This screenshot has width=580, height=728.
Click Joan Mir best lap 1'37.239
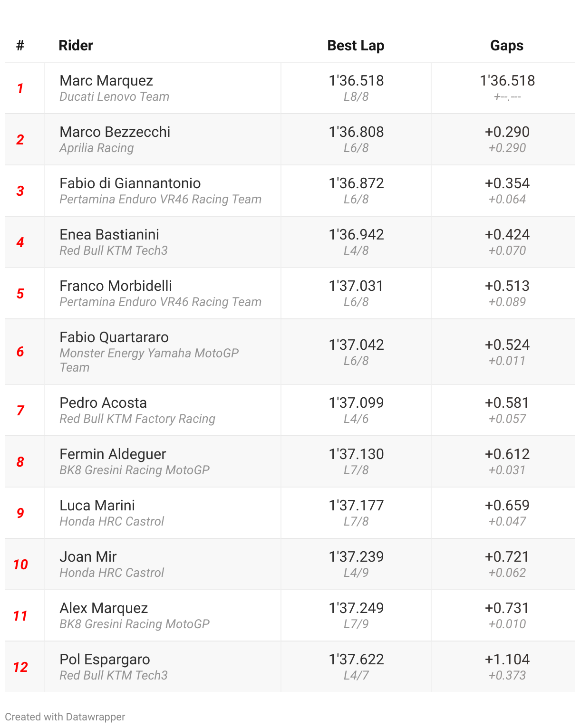pos(356,557)
